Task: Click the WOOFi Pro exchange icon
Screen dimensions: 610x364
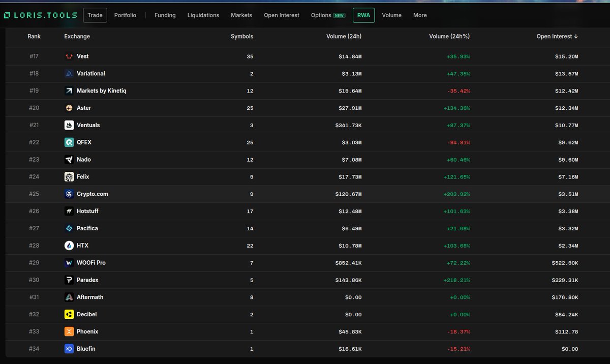Action: pos(69,263)
